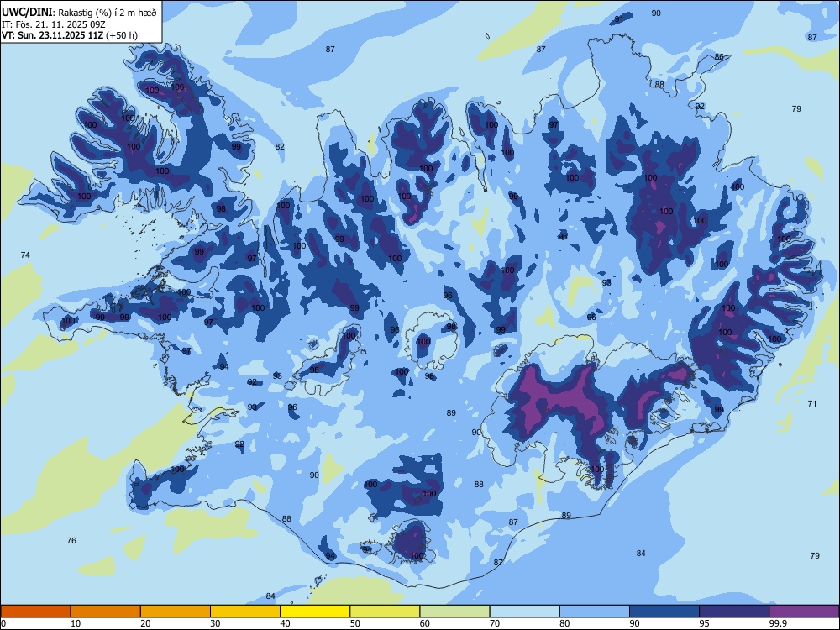Pick the purple above-99.9 legend swatch
Screen dimensions: 840x630
tap(804, 612)
